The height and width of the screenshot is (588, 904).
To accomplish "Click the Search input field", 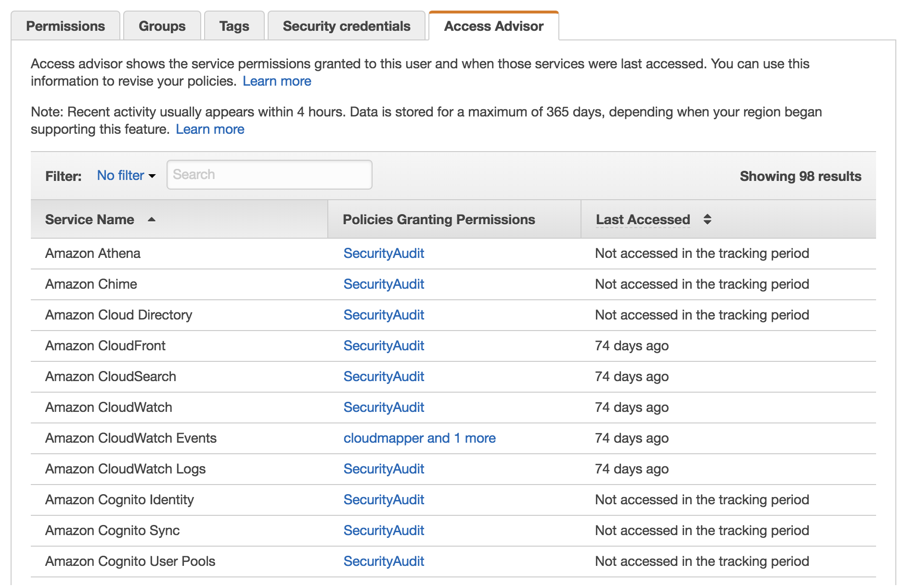I will point(270,175).
